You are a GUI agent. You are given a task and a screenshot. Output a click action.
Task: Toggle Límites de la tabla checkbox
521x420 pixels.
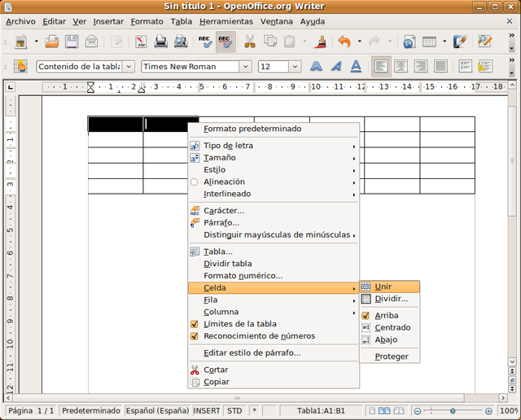point(239,324)
